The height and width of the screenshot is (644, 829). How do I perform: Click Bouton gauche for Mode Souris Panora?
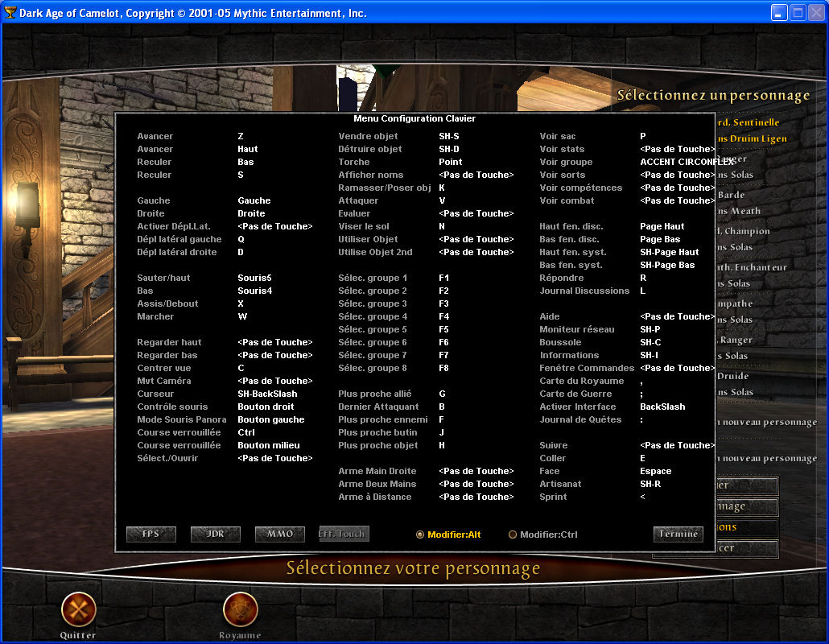(x=270, y=420)
